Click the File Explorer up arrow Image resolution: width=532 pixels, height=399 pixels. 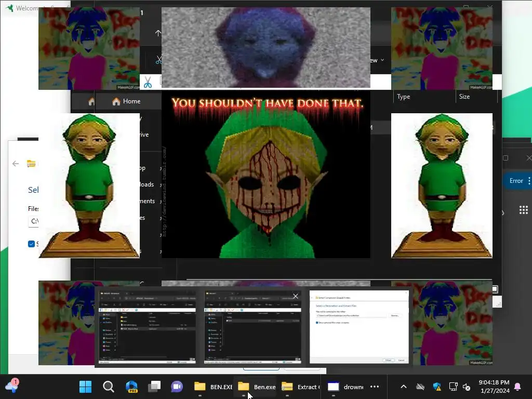(x=158, y=33)
